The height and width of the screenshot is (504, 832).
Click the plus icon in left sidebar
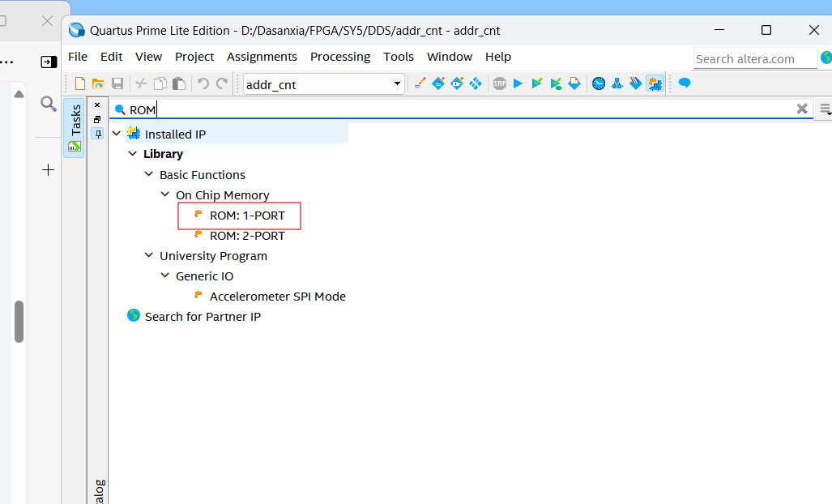48,170
